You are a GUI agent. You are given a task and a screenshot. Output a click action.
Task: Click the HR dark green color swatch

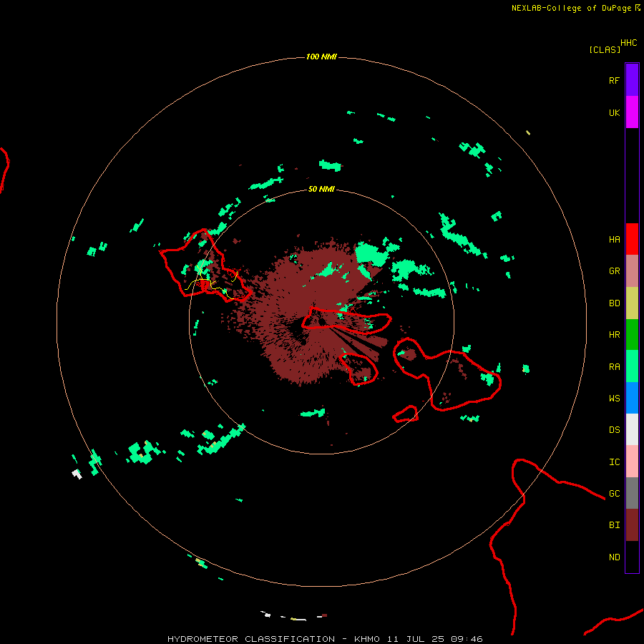[632, 335]
